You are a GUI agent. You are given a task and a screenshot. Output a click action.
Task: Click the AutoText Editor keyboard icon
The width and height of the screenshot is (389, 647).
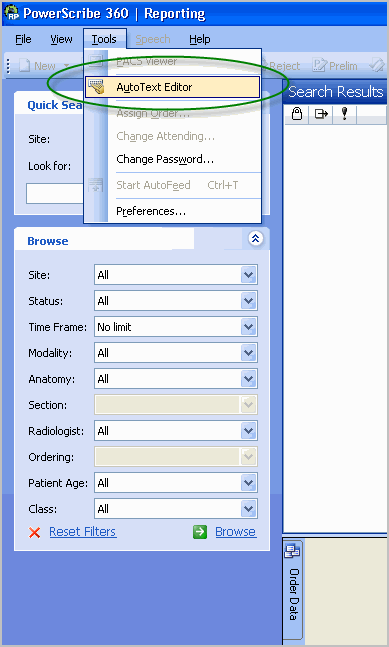[97, 87]
